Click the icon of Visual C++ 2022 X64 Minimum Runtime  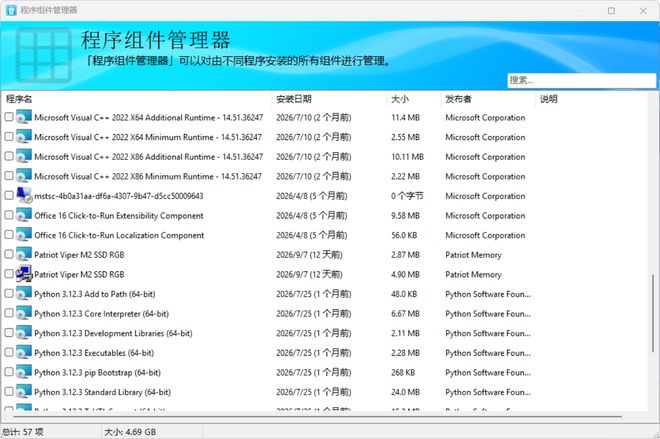tap(24, 137)
